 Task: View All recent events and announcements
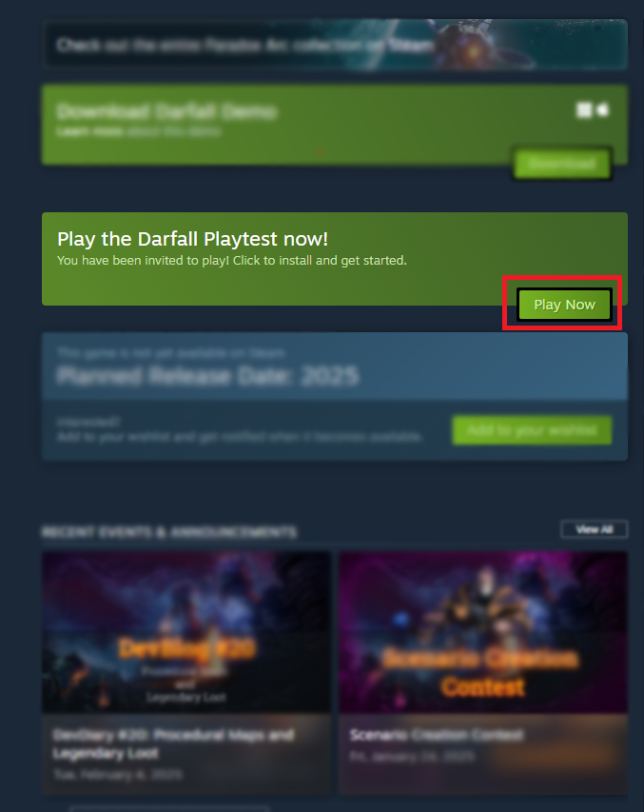(x=595, y=529)
